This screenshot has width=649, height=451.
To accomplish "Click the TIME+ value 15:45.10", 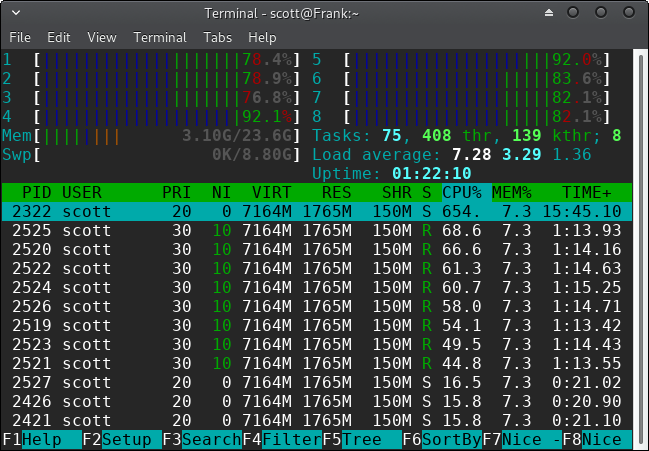I will (x=582, y=211).
